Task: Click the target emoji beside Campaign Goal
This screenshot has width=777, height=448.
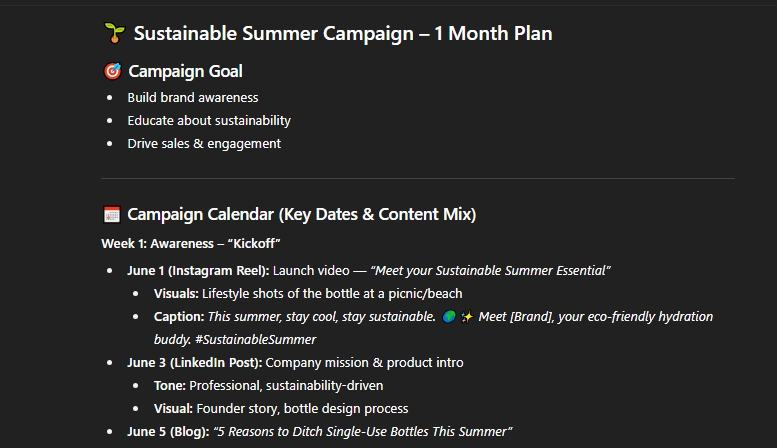Action: (112, 72)
